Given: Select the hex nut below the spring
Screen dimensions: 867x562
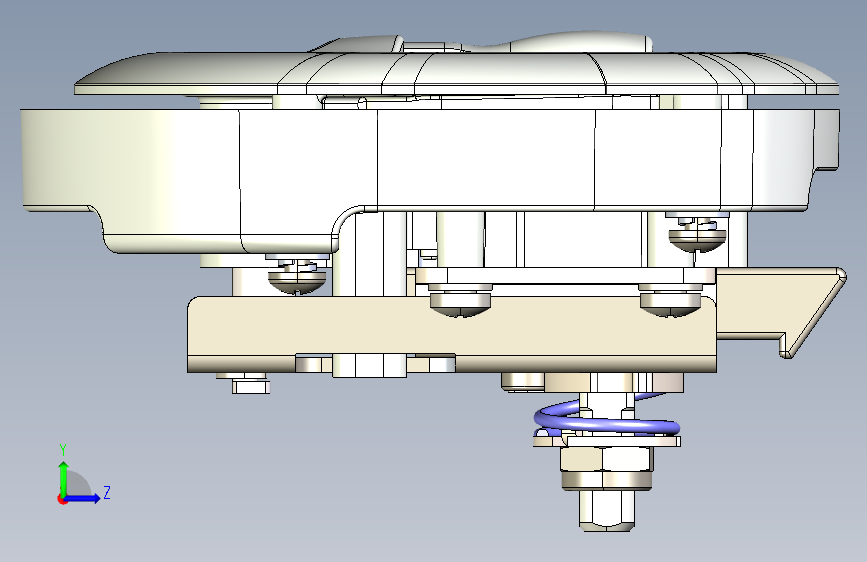Looking at the screenshot, I should [607, 468].
